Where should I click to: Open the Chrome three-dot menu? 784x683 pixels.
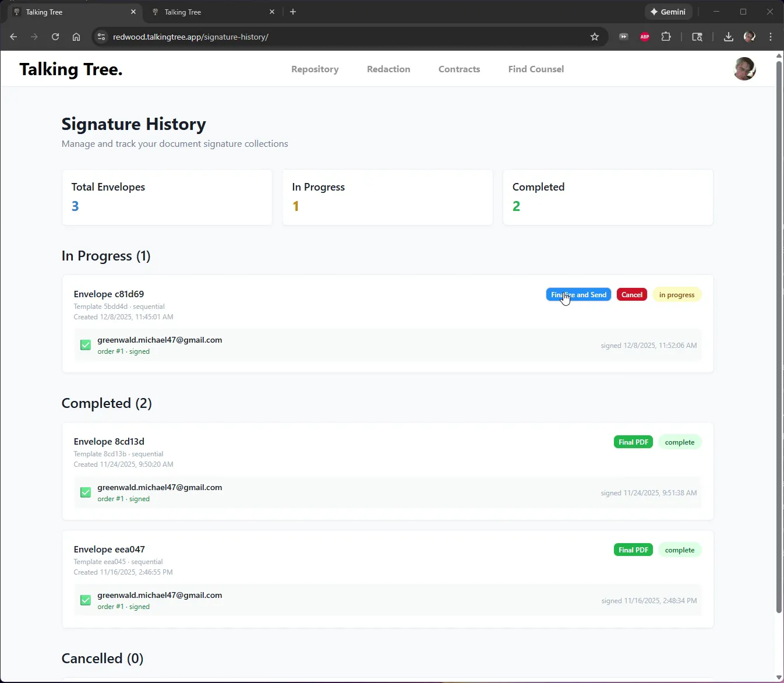point(771,37)
